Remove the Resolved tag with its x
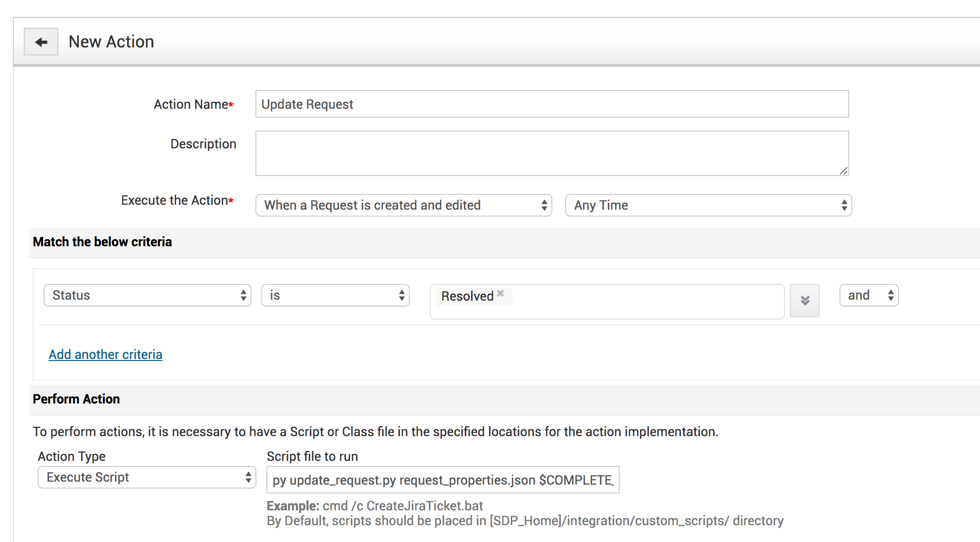 point(500,293)
